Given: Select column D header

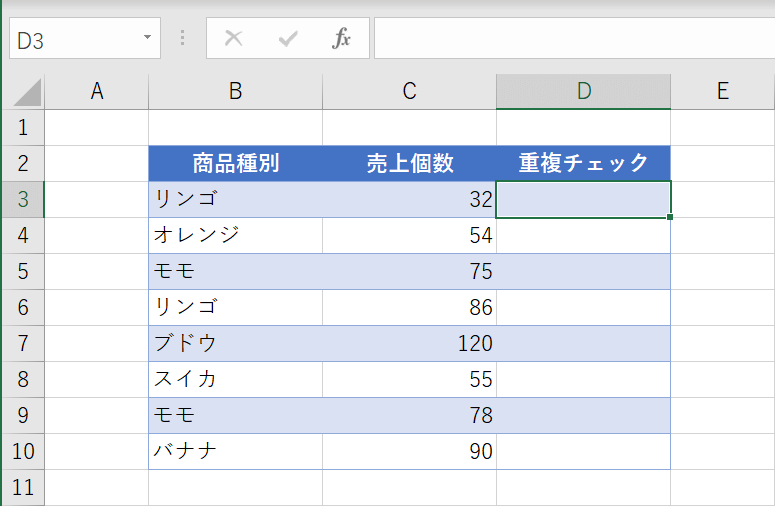Looking at the screenshot, I should tap(583, 92).
